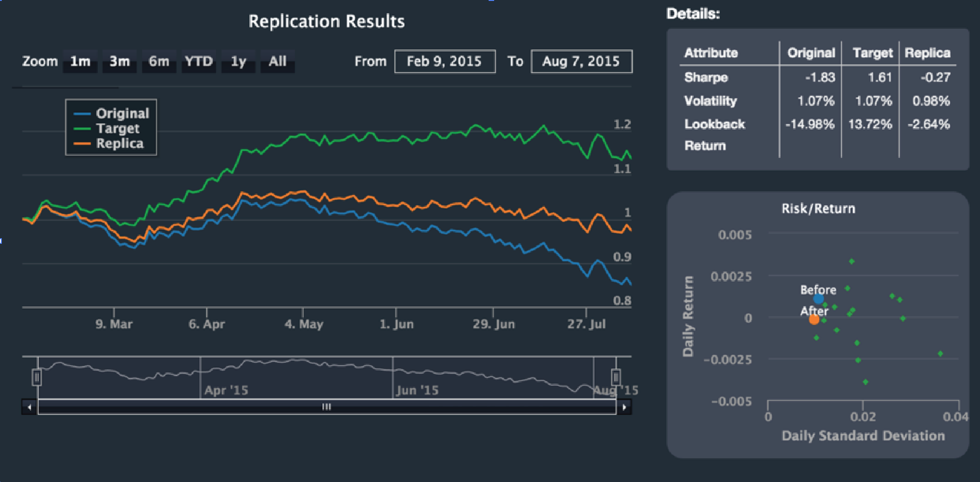The height and width of the screenshot is (482, 980).
Task: Click the left navigator range handle
Action: click(37, 377)
